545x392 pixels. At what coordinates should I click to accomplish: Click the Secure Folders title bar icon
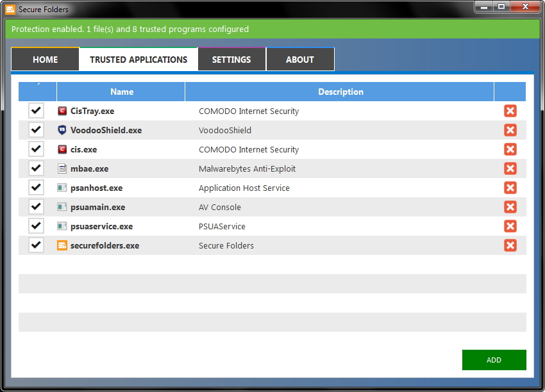click(x=10, y=10)
